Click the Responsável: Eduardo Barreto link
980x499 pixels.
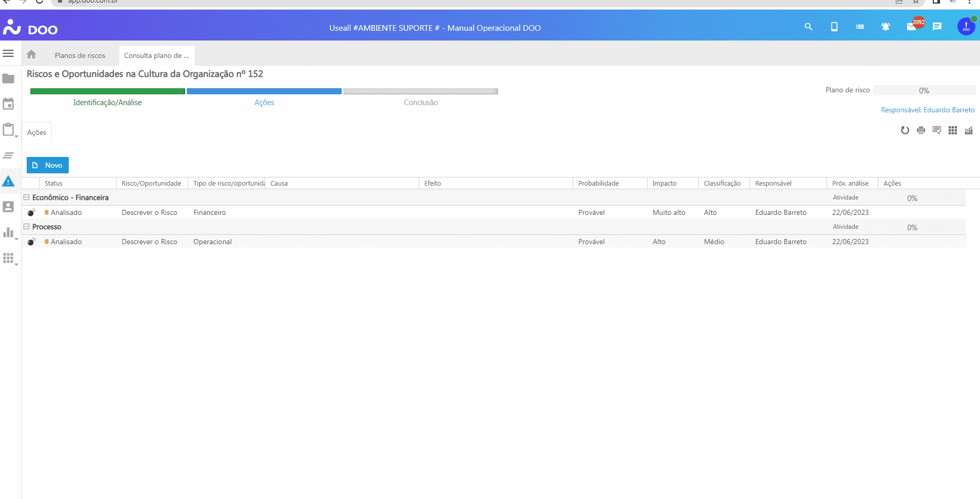928,110
